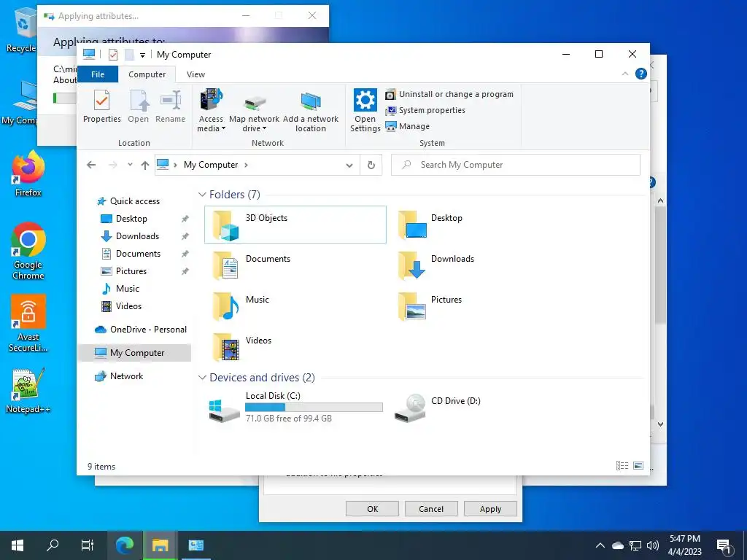Click the Windows Start button
Image resolution: width=747 pixels, height=560 pixels.
click(x=18, y=545)
